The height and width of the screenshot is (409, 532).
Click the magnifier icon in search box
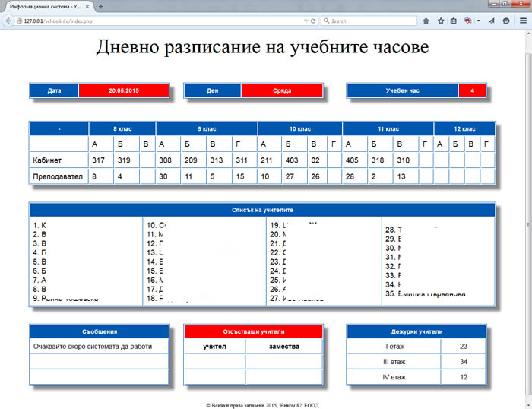click(326, 21)
